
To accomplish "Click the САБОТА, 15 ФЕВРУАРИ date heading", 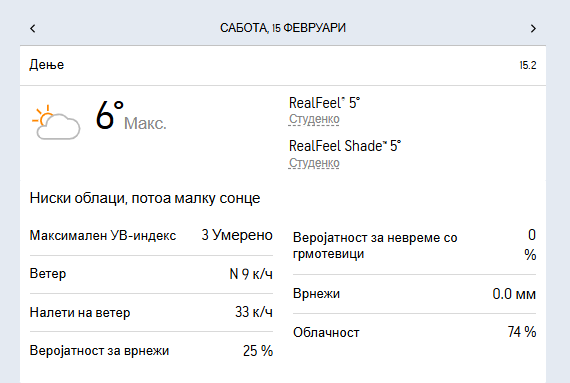I will click(283, 28).
